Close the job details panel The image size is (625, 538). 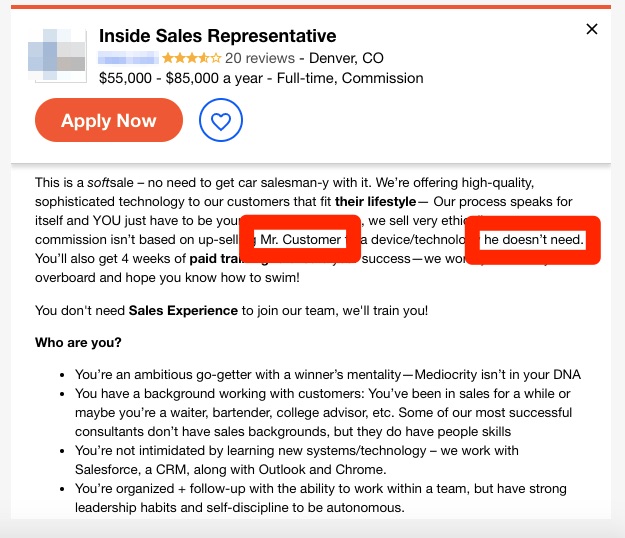(x=592, y=29)
